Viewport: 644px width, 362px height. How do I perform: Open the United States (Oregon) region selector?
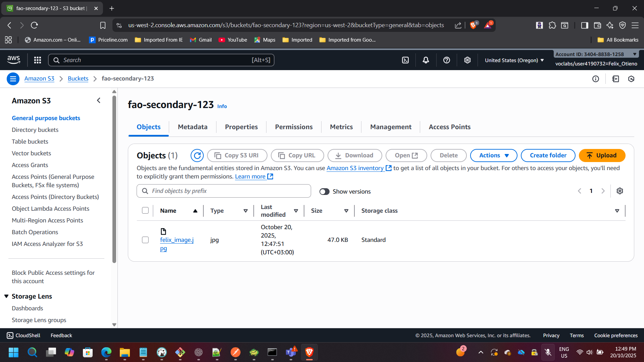(x=514, y=60)
